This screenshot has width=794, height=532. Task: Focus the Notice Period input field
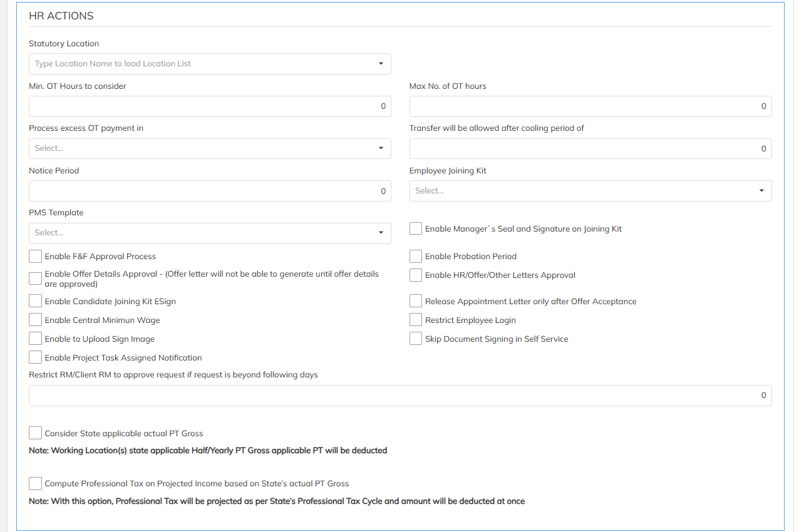[x=210, y=191]
